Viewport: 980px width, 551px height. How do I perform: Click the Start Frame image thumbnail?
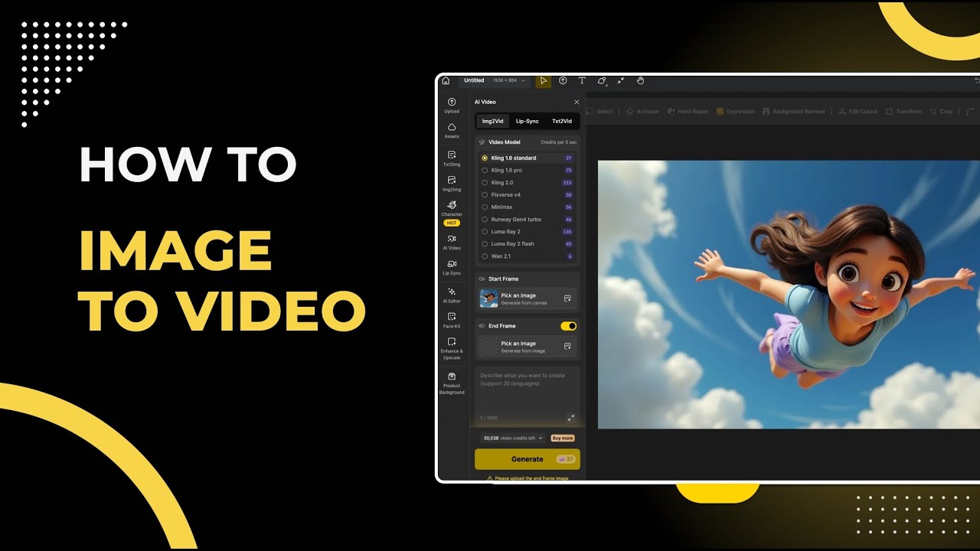tap(488, 298)
